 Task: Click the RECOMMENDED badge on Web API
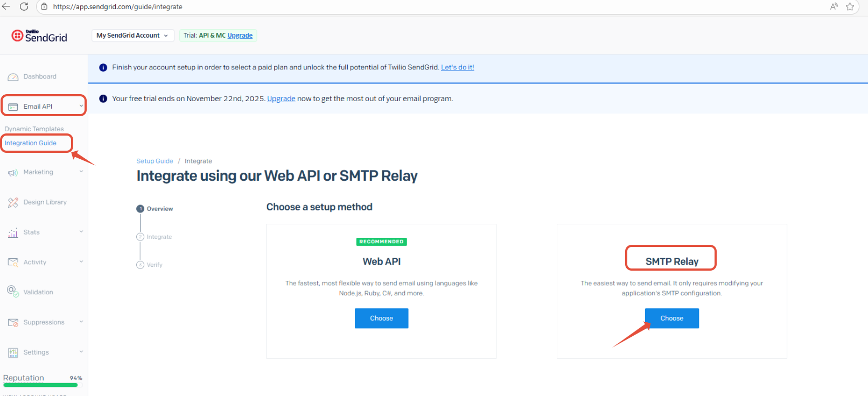click(381, 242)
